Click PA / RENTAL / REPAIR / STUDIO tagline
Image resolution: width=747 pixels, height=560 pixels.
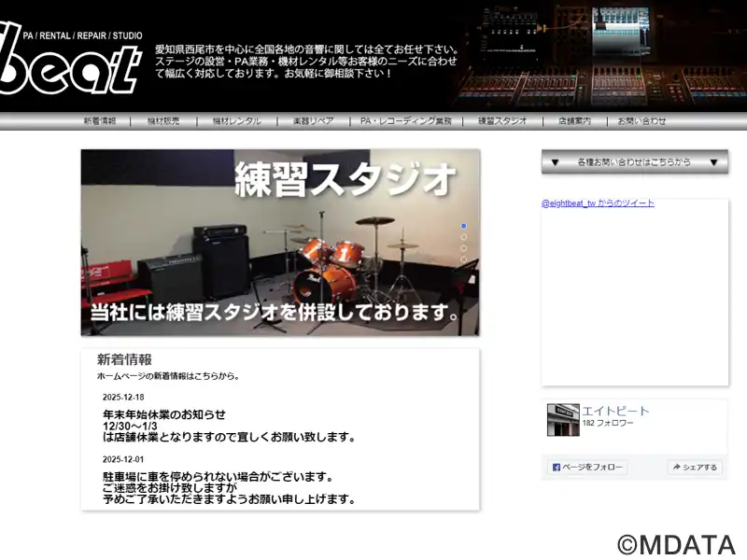coord(83,35)
